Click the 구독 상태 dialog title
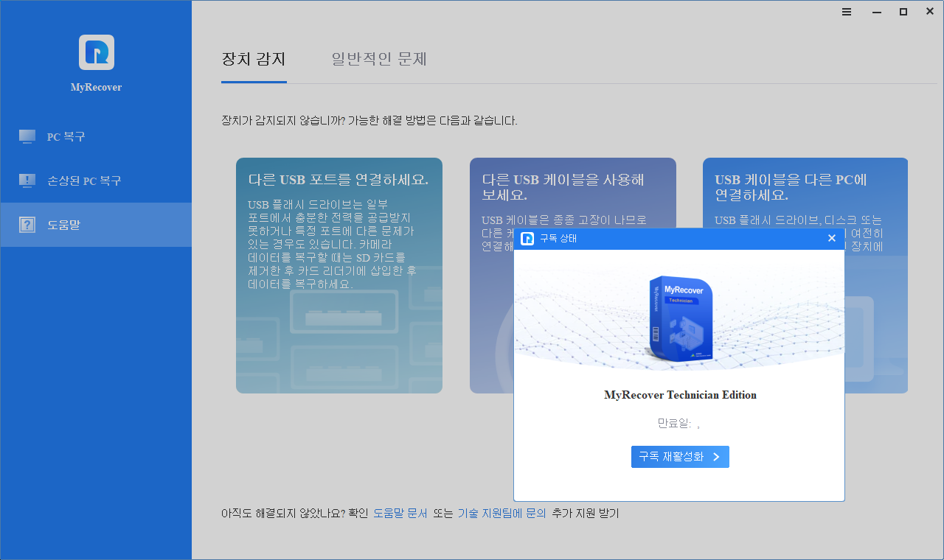 558,238
